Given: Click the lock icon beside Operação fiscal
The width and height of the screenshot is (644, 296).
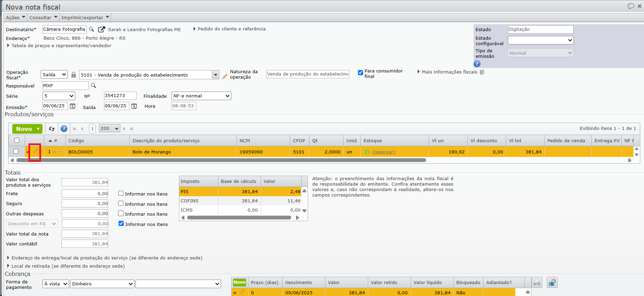Looking at the screenshot, I should tap(74, 75).
